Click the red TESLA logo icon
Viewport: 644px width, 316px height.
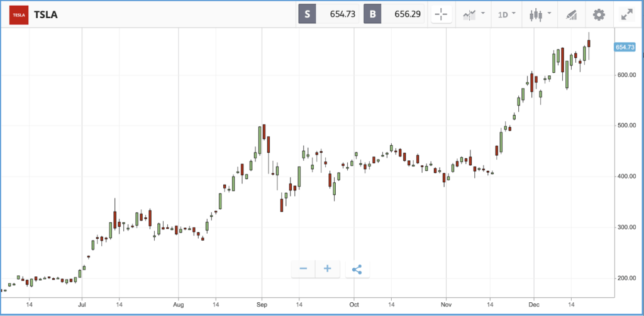click(x=18, y=15)
